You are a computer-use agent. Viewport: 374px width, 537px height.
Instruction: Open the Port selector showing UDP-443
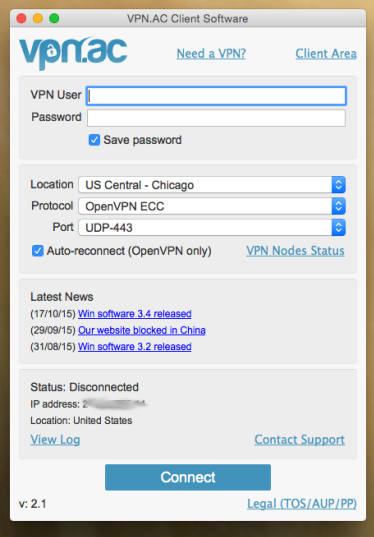(212, 227)
